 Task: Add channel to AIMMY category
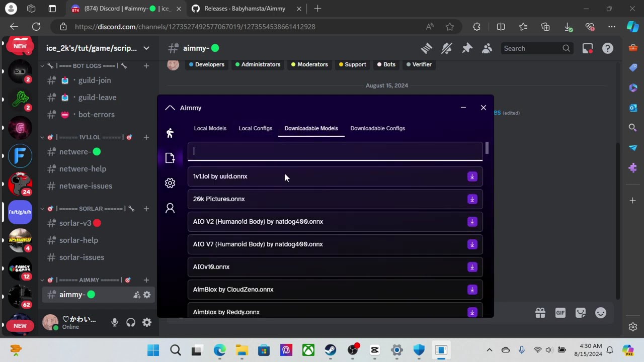coord(146,280)
